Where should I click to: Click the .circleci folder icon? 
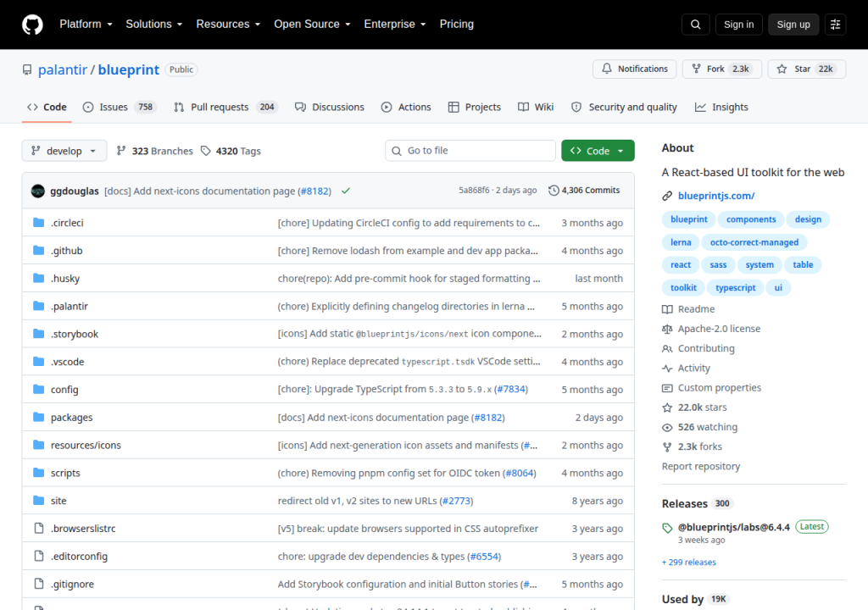38,223
